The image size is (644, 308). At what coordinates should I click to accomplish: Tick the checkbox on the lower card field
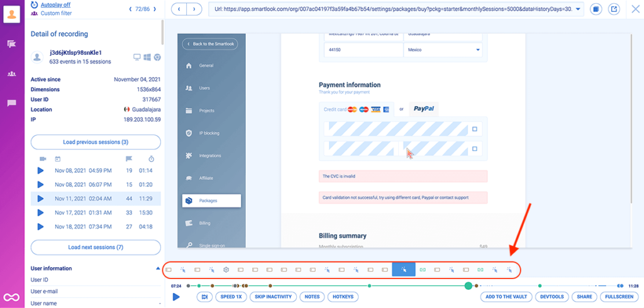[x=474, y=149]
